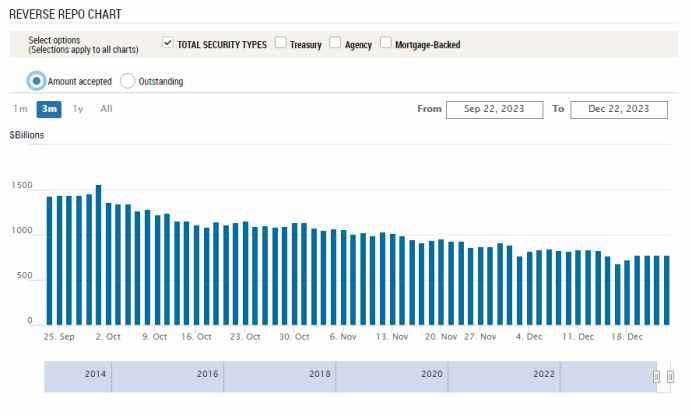Enable the Agency checkbox
The height and width of the screenshot is (416, 692).
pos(335,44)
